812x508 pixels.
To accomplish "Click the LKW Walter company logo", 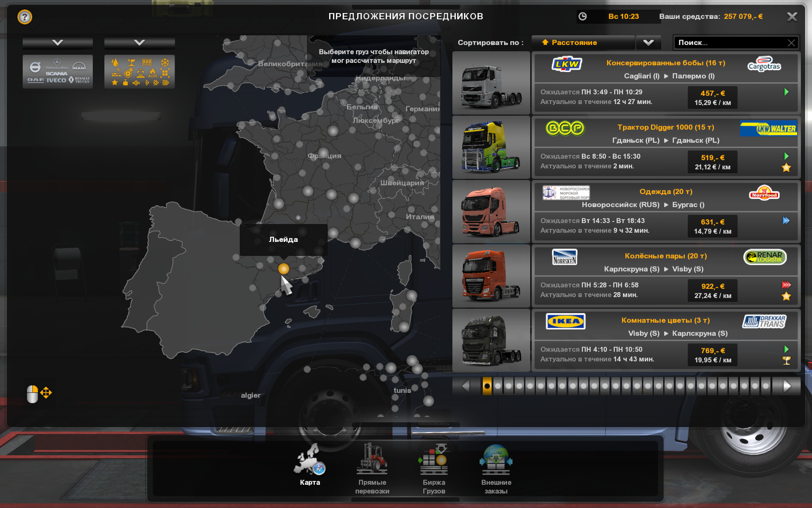I will click(x=768, y=129).
